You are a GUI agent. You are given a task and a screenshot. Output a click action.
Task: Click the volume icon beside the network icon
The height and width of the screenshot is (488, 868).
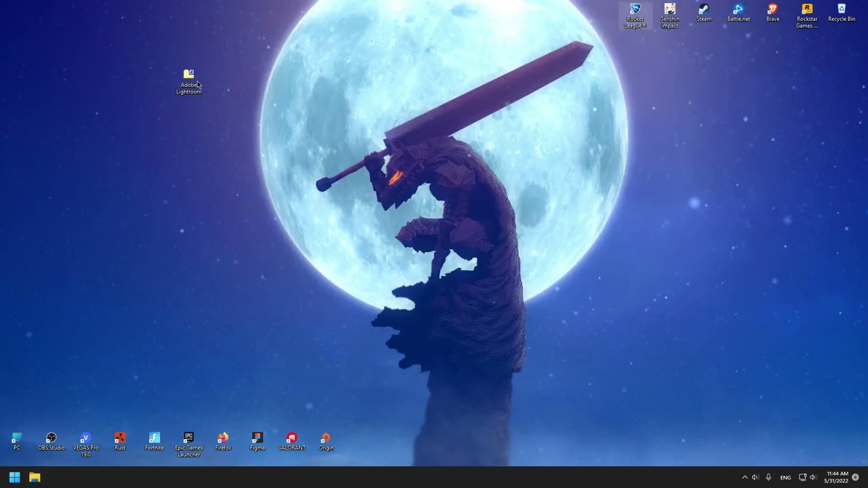pos(812,477)
